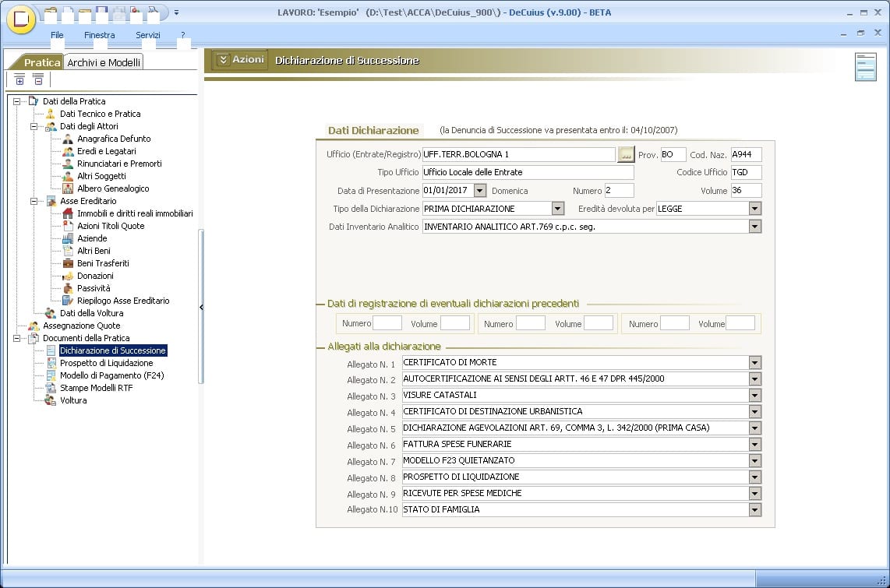Viewport: 890px width, 588px height.
Task: Select Dati Tecnico e Pratica icon
Action: [x=51, y=114]
